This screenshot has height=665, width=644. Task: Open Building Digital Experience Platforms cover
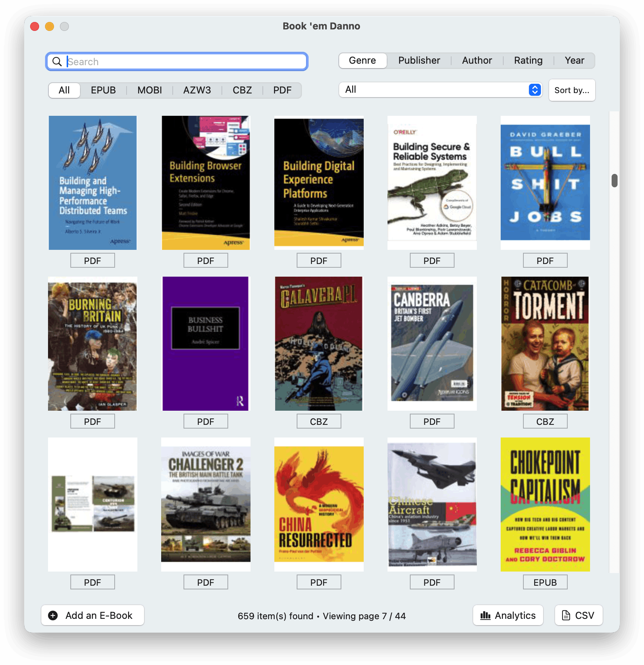click(x=319, y=182)
